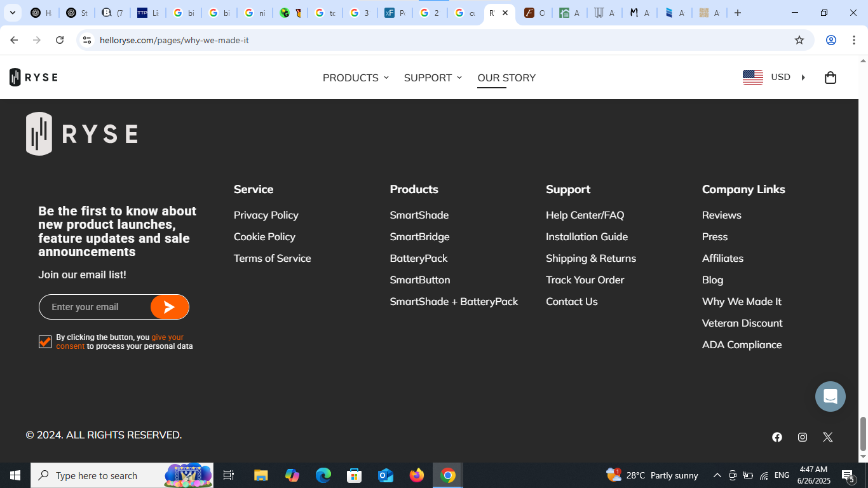
Task: Open Microsoft Edge from taskbar
Action: coord(323,475)
